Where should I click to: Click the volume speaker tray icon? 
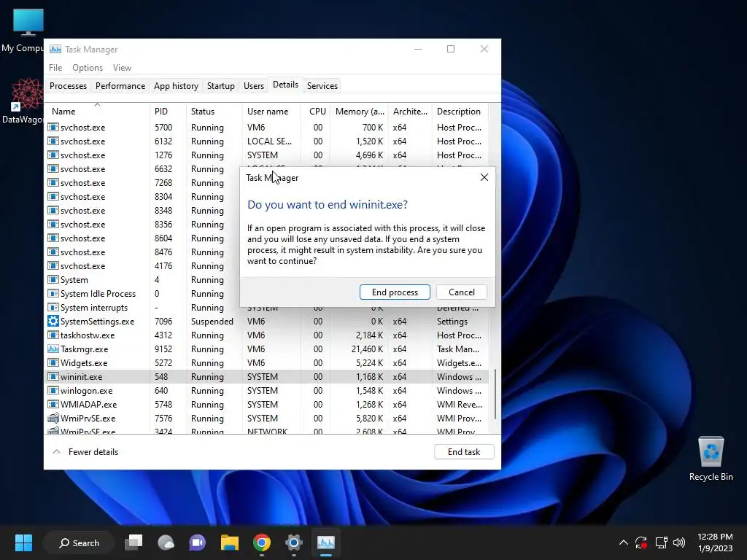[679, 542]
